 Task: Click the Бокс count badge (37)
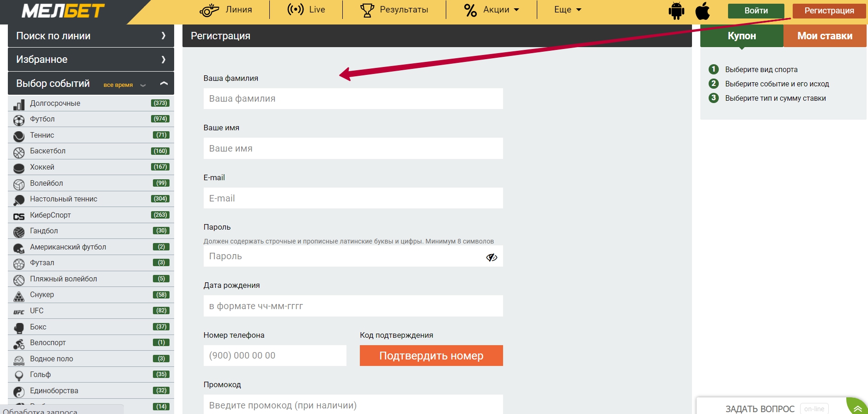161,327
